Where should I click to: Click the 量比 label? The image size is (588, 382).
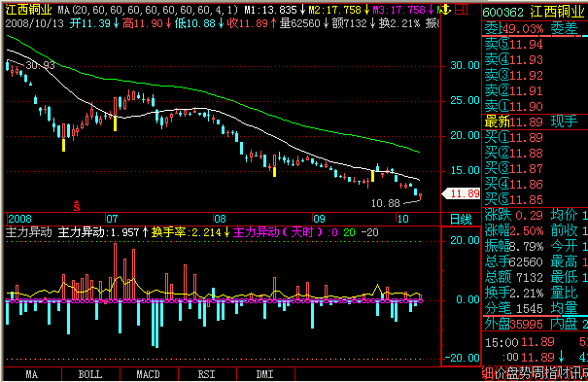tap(564, 293)
